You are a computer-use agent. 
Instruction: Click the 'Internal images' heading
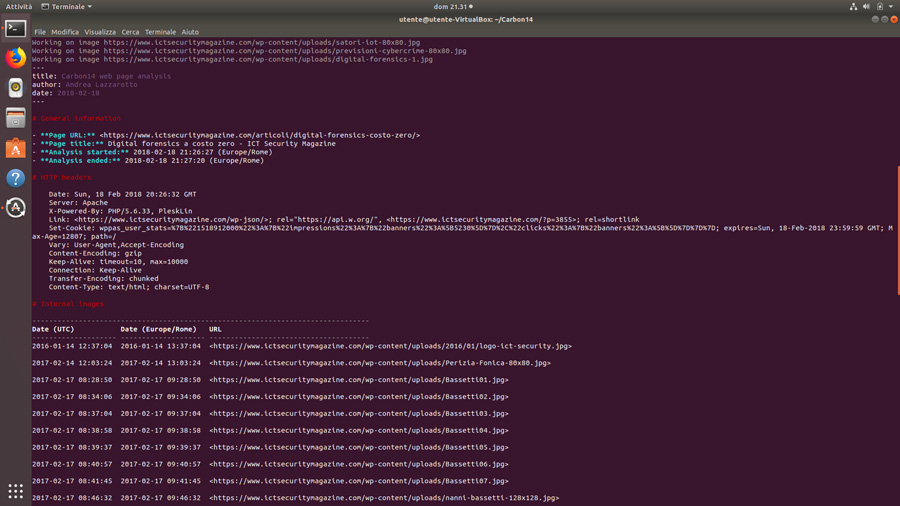68,303
